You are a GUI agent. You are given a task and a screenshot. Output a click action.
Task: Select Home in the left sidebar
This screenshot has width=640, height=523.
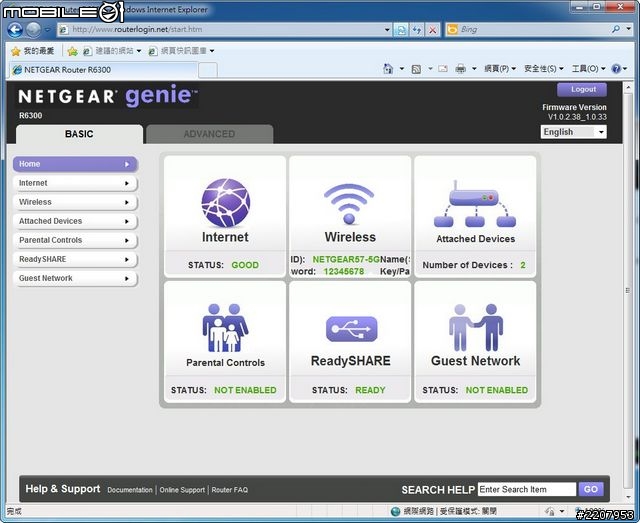click(76, 164)
